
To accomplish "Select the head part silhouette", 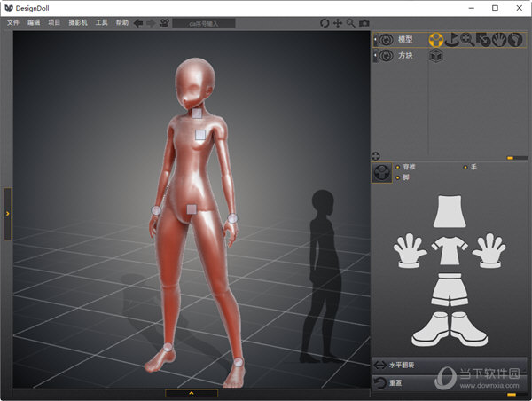I will [x=450, y=211].
